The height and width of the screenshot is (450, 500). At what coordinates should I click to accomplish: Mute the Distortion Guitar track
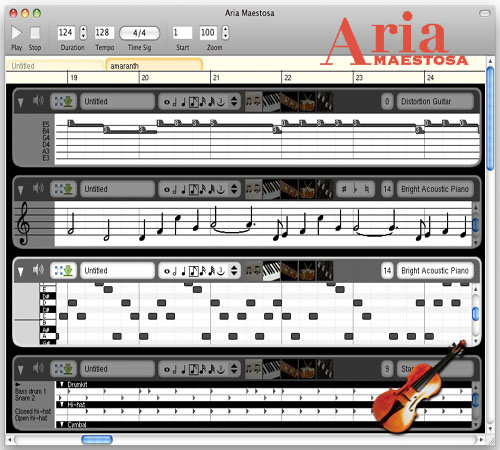tap(38, 100)
